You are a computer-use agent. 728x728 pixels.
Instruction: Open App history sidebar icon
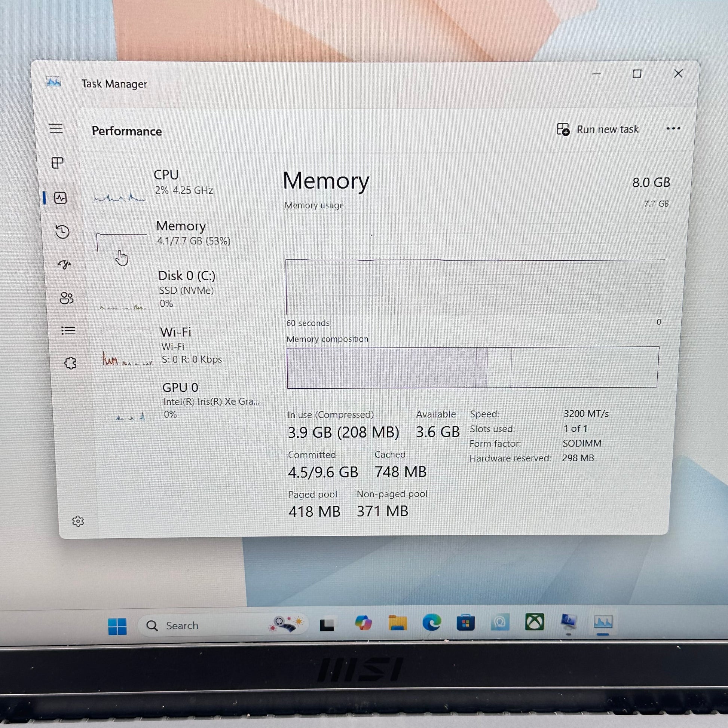click(x=62, y=231)
